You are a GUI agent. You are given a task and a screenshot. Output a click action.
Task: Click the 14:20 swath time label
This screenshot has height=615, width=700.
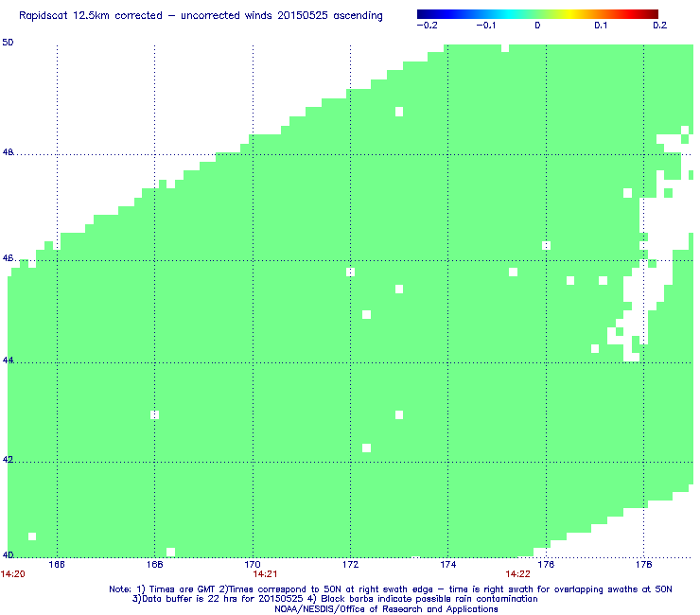point(13,574)
